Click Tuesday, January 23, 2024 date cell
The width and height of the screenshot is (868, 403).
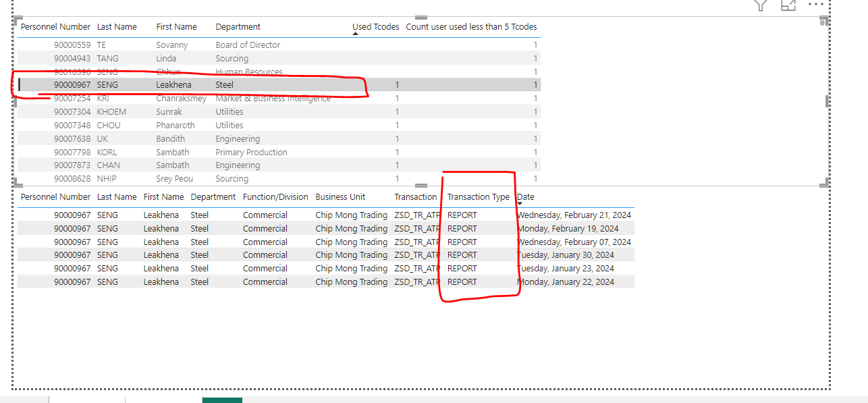[566, 269]
